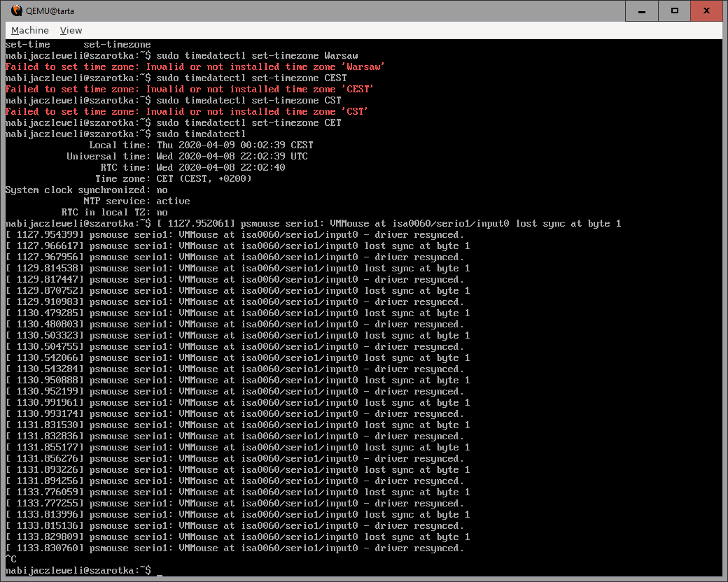Close the QEMU window
728x582 pixels.
708,10
